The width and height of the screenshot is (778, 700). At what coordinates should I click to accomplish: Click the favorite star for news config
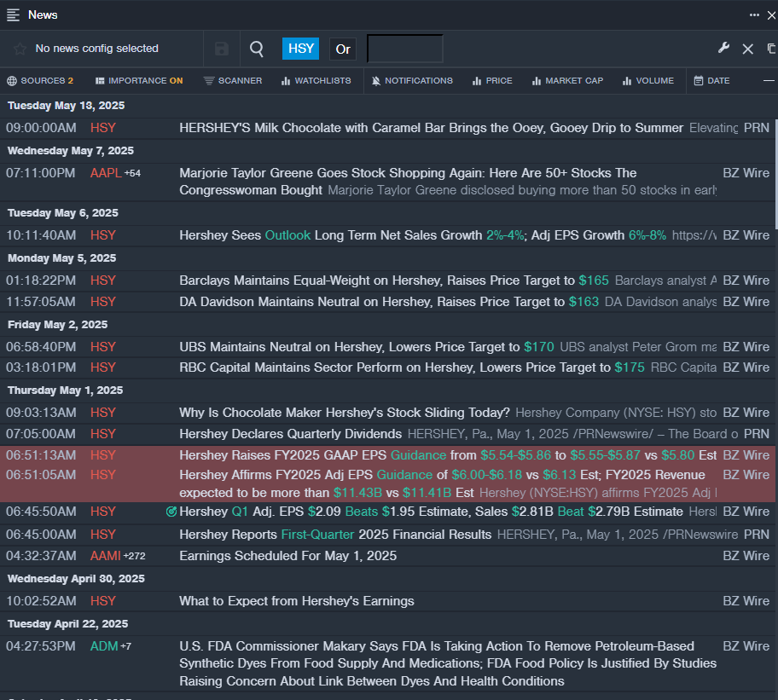tap(20, 49)
